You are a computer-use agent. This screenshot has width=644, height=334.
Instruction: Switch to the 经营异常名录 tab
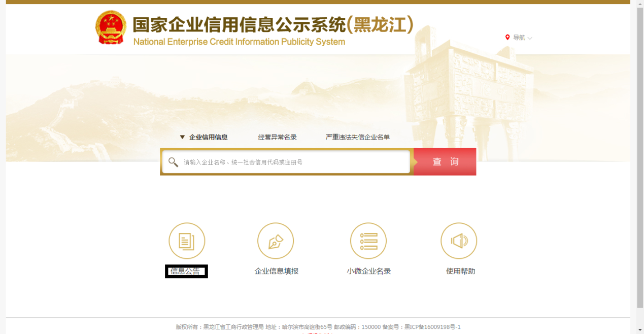[277, 137]
